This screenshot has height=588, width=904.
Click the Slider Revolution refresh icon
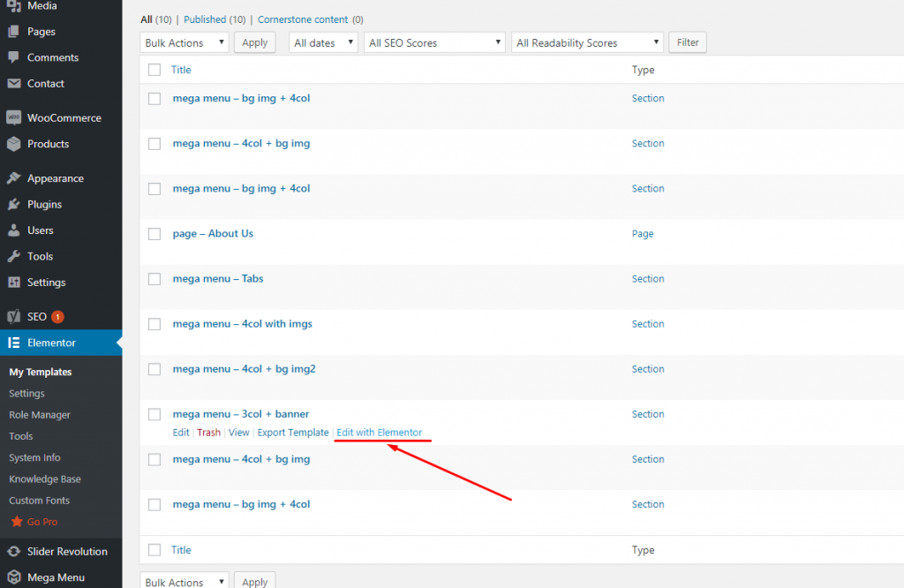click(14, 552)
